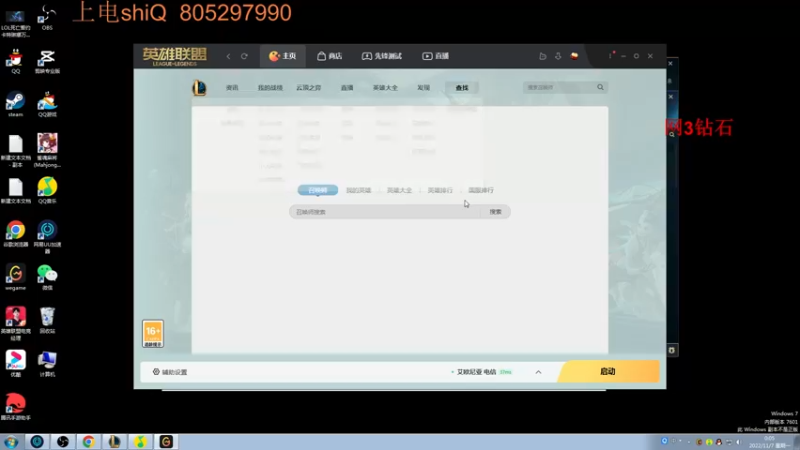Click the Chrome taskbar icon

pyautogui.click(x=88, y=441)
